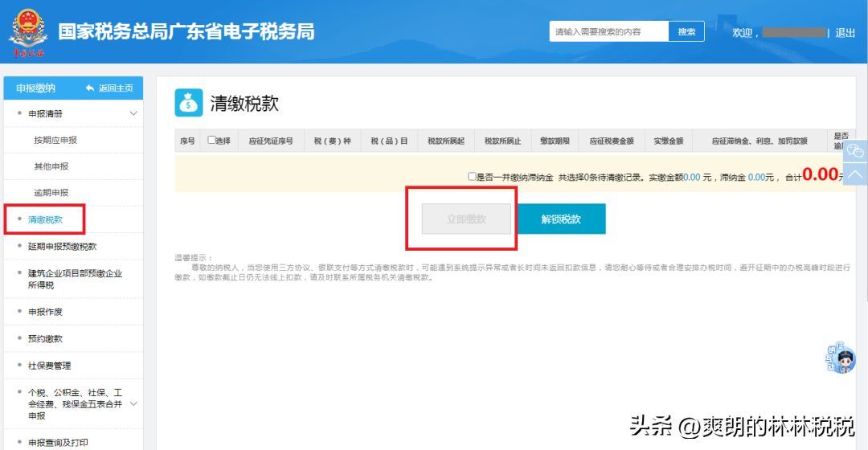The width and height of the screenshot is (868, 450).
Task: Click the 税（品）目 column header
Action: click(390, 141)
